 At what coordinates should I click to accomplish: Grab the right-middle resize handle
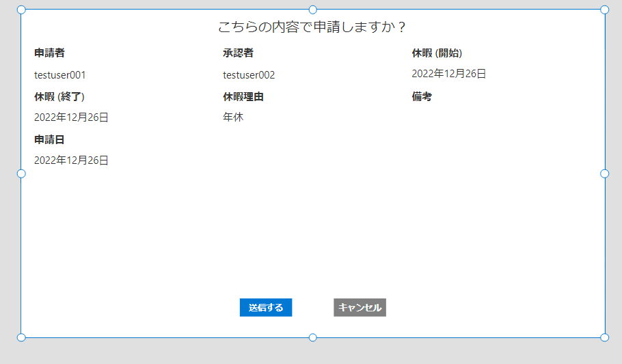[x=604, y=173]
